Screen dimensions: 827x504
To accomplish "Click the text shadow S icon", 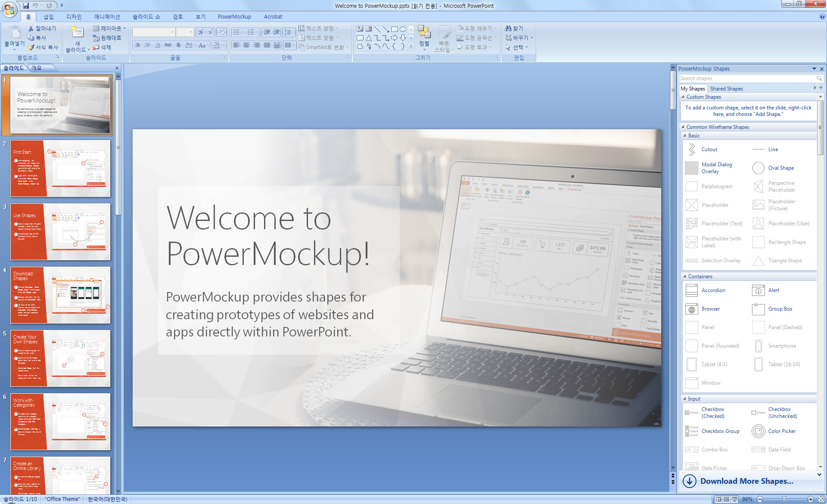I will pyautogui.click(x=178, y=45).
